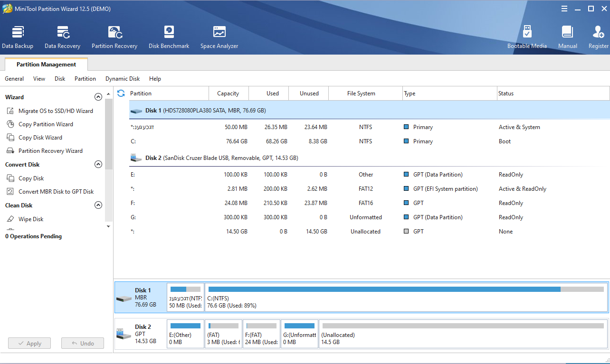610x364 pixels.
Task: Click Copy Disk Wizard icon
Action: coord(10,138)
